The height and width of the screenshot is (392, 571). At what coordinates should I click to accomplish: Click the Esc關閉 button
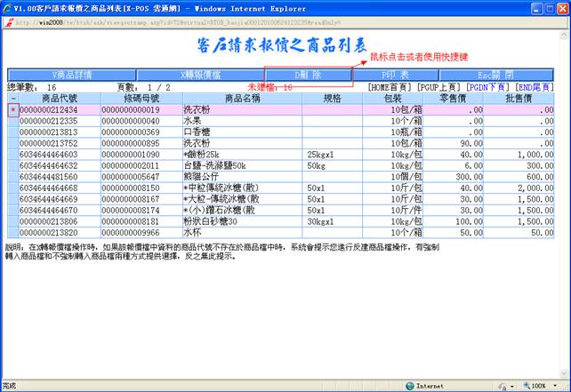(x=495, y=75)
